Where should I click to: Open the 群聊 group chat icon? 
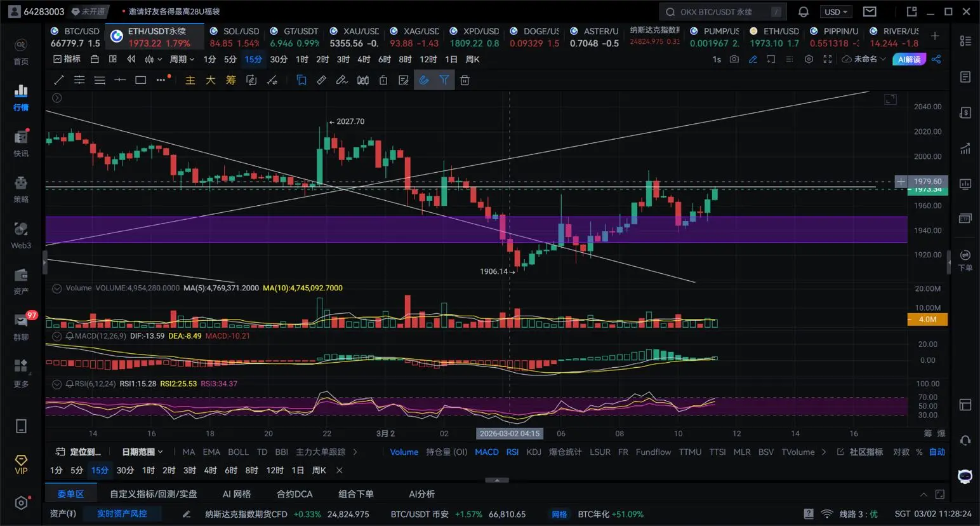21,327
